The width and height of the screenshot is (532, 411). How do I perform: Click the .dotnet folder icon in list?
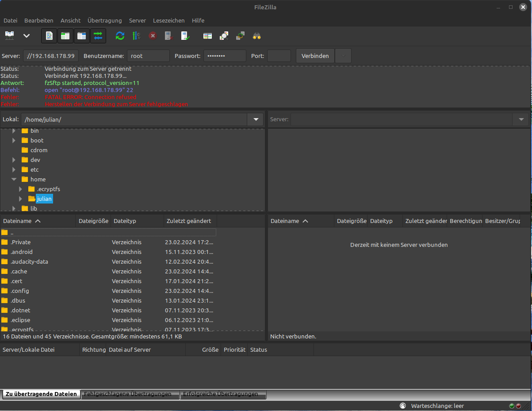point(4,310)
